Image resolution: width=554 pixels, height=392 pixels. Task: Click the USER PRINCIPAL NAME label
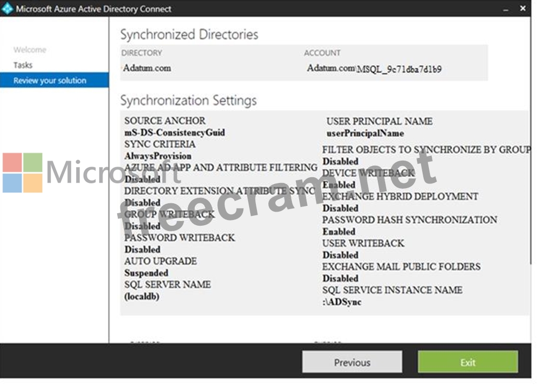379,121
